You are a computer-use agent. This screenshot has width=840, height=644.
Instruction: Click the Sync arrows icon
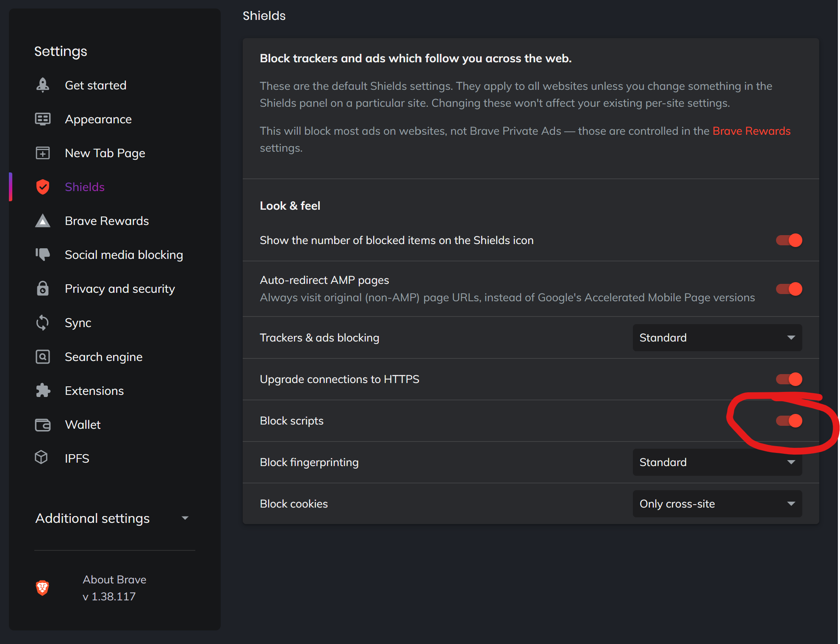43,323
